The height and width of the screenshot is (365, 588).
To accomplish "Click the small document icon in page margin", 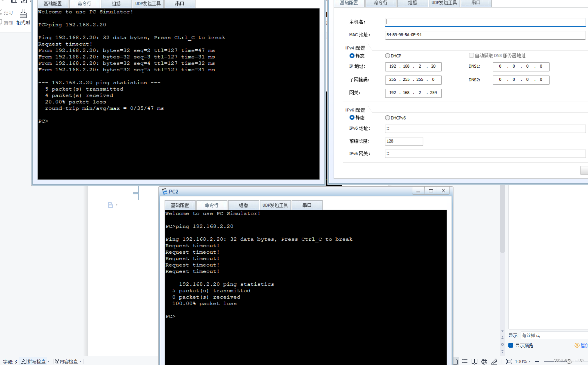I will pyautogui.click(x=111, y=205).
